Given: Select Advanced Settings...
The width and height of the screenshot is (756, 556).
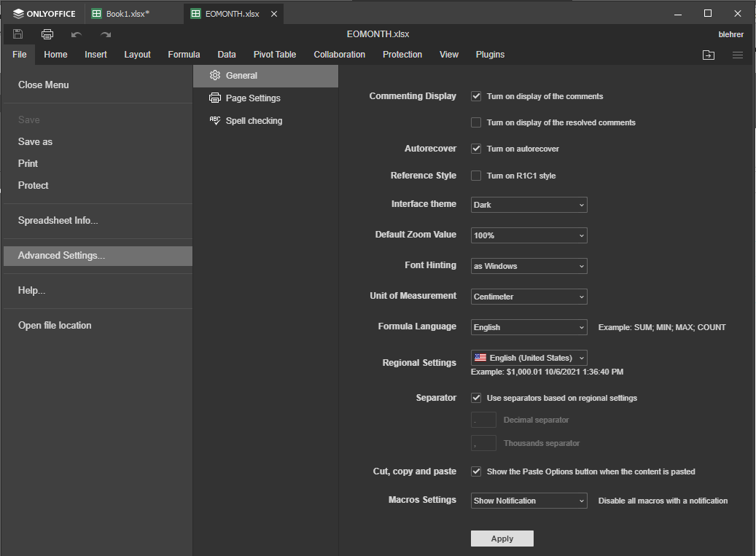Looking at the screenshot, I should click(x=98, y=256).
